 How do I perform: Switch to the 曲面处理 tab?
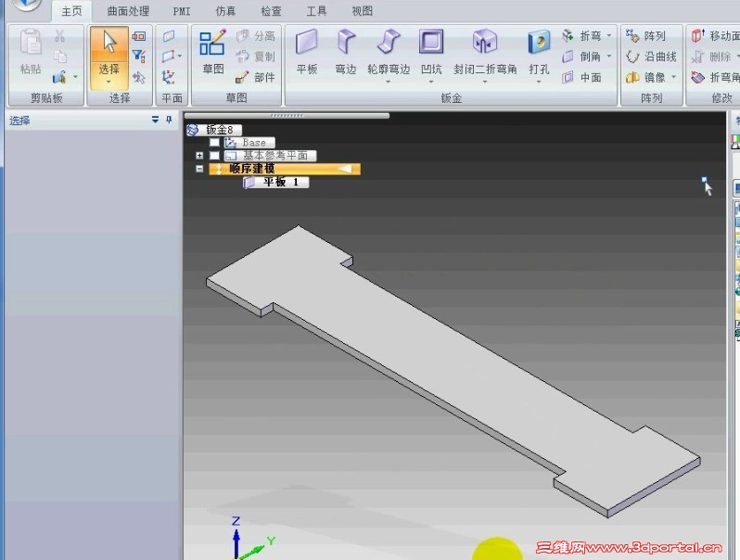[x=128, y=11]
